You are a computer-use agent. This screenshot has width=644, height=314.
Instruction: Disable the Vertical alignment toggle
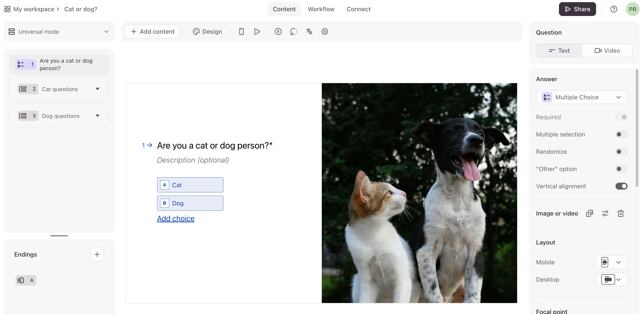pyautogui.click(x=622, y=186)
